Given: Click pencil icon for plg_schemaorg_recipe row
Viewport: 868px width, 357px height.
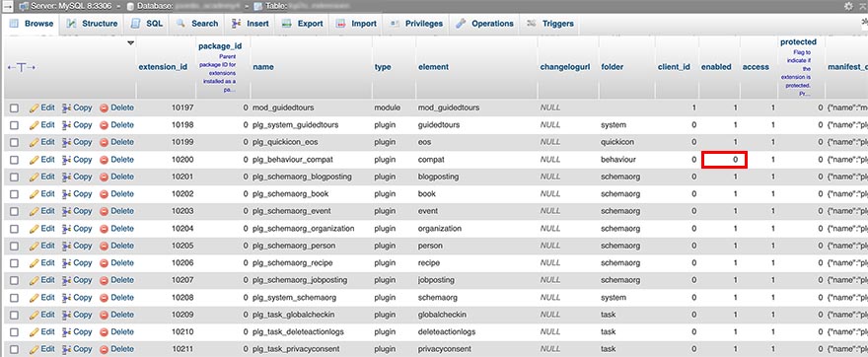Looking at the screenshot, I should click(x=34, y=263).
